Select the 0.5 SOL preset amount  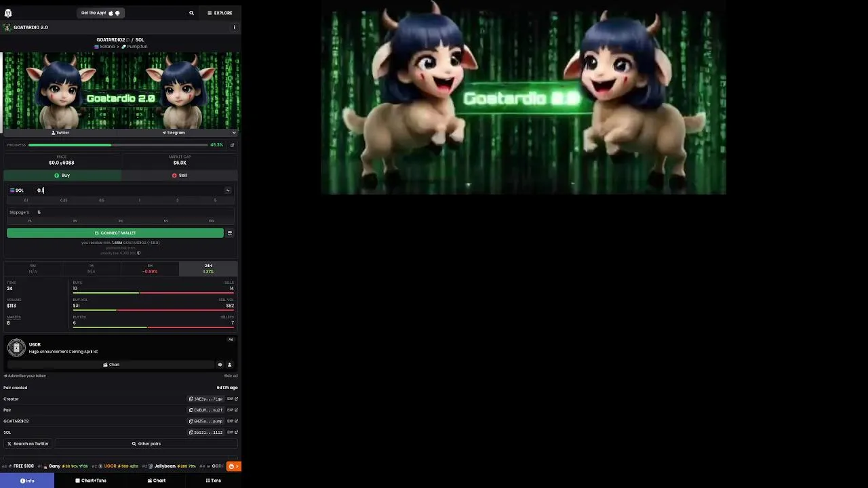pyautogui.click(x=102, y=201)
